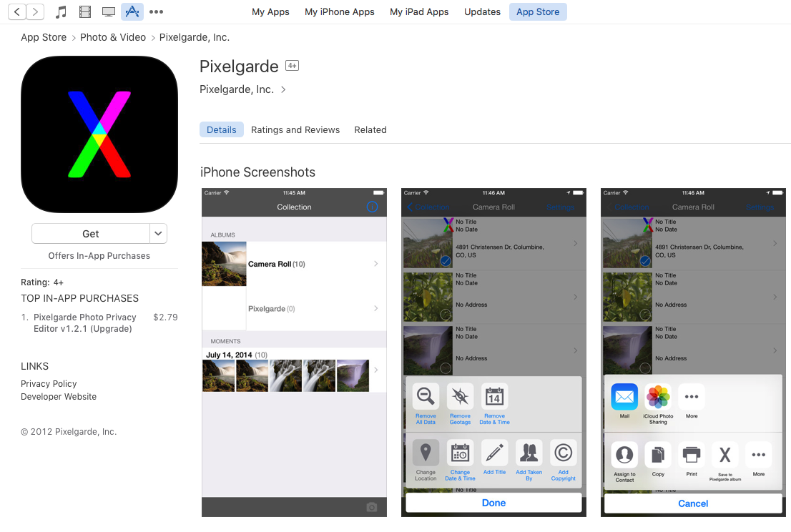Click the July 14, 2014 moments chevron

coord(375,370)
